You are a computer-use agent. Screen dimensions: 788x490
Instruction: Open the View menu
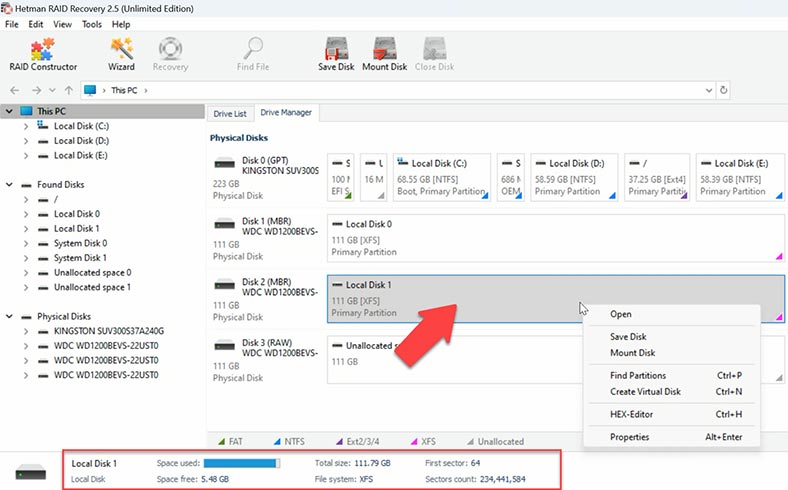62,24
